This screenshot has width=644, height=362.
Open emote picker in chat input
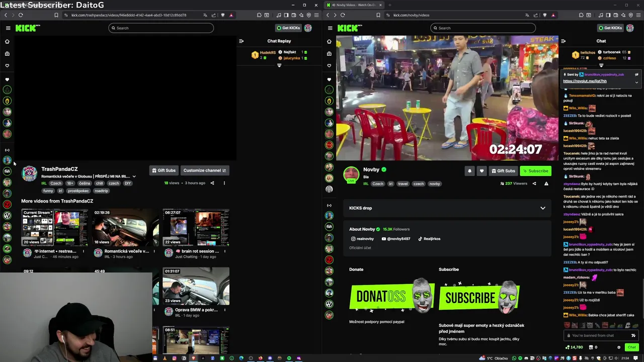[633, 335]
